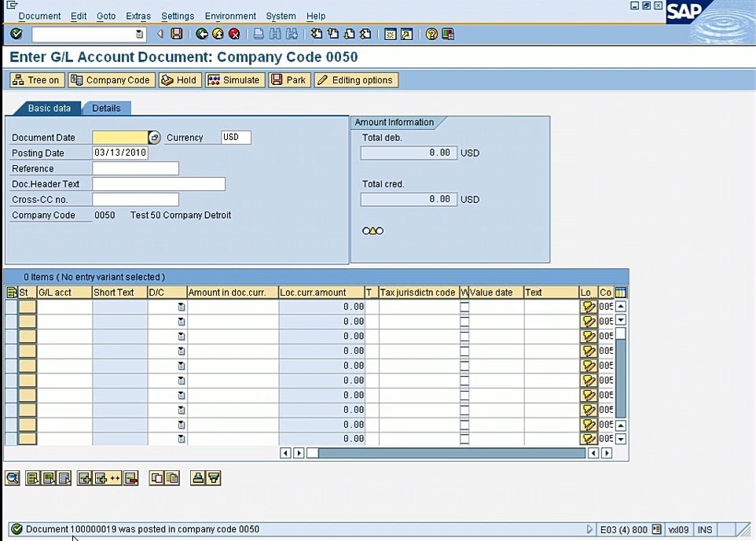Click the Print icon in standard toolbar
Screen dimensions: 756x541
pyautogui.click(x=259, y=34)
